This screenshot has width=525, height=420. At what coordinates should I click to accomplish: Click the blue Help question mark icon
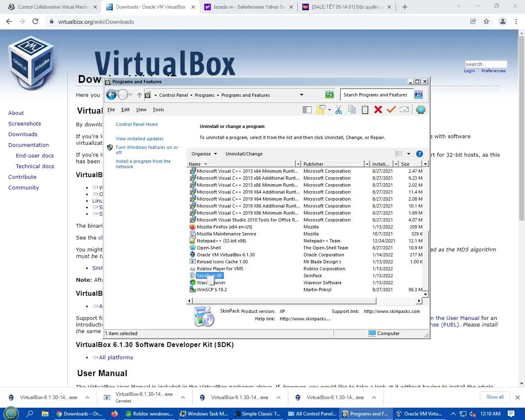(x=419, y=154)
